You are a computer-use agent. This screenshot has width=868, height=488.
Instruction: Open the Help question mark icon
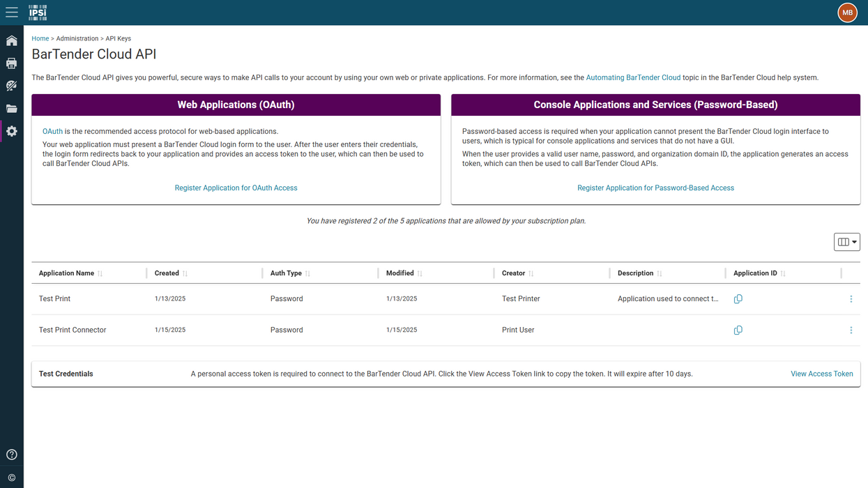click(12, 455)
